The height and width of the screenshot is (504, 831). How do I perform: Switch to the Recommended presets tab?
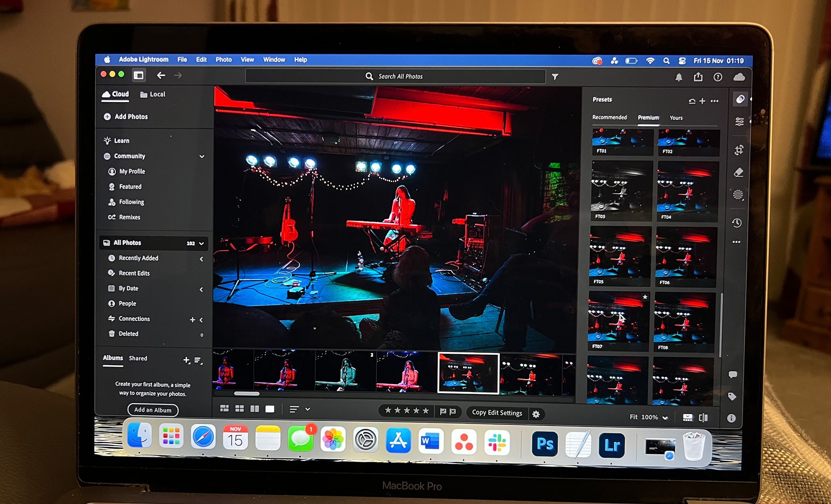coord(609,117)
